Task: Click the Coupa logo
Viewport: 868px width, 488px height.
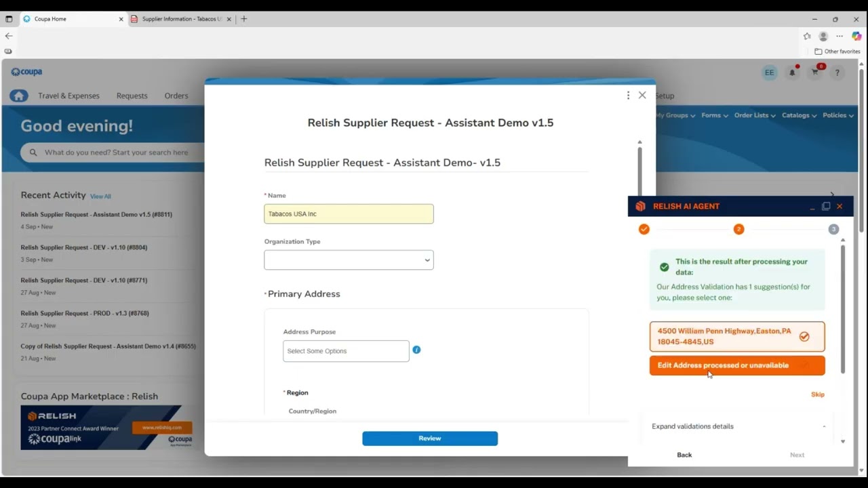Action: 26,72
